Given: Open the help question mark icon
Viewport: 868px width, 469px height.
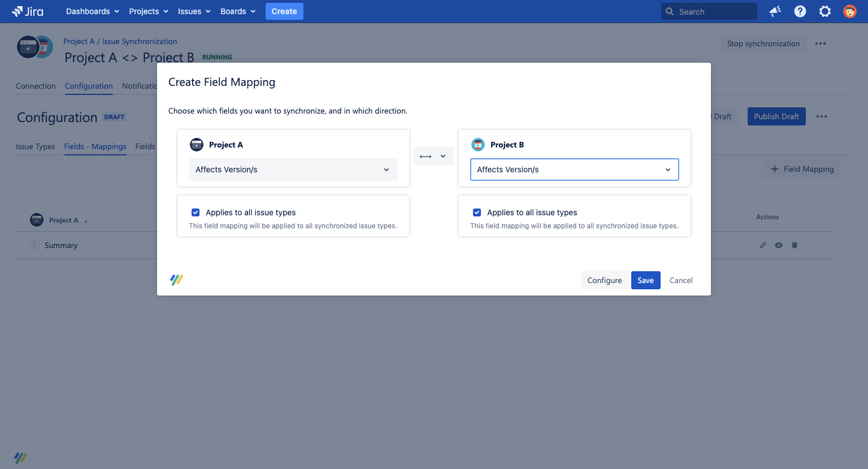Looking at the screenshot, I should [x=800, y=11].
